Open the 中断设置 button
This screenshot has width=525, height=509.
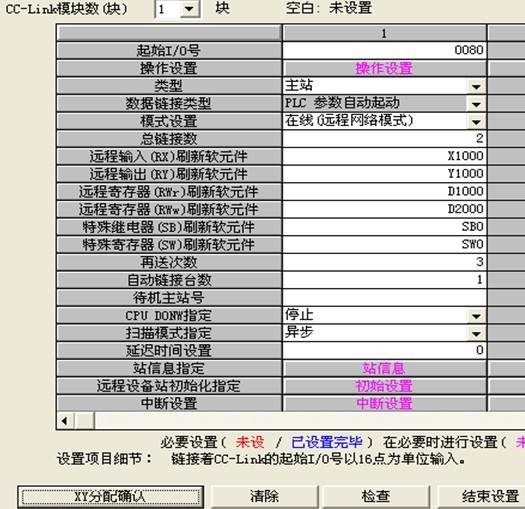(384, 404)
